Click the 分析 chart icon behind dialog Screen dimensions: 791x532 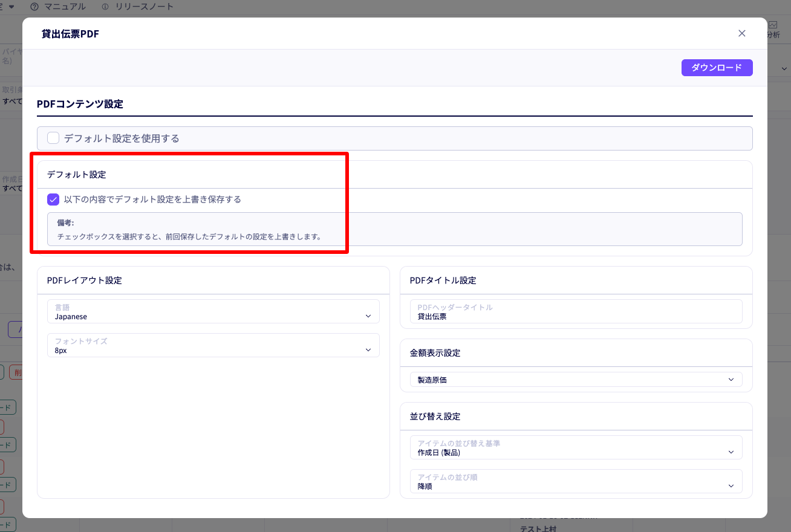click(773, 25)
